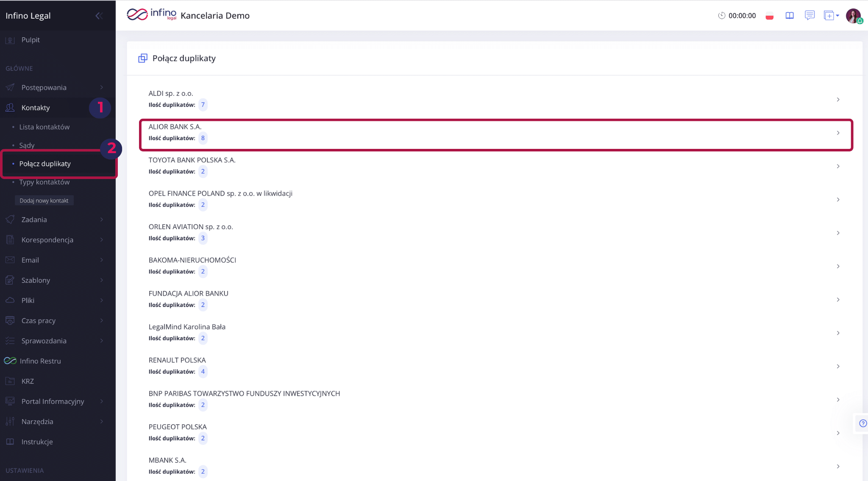Expand the Korespondencja submenu chevron

(x=102, y=240)
